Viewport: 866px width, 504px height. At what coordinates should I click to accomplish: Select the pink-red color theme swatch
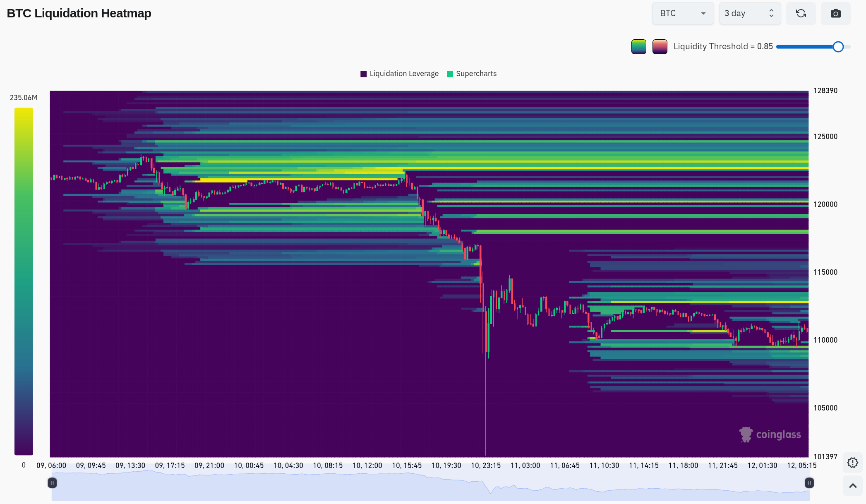[x=660, y=47]
